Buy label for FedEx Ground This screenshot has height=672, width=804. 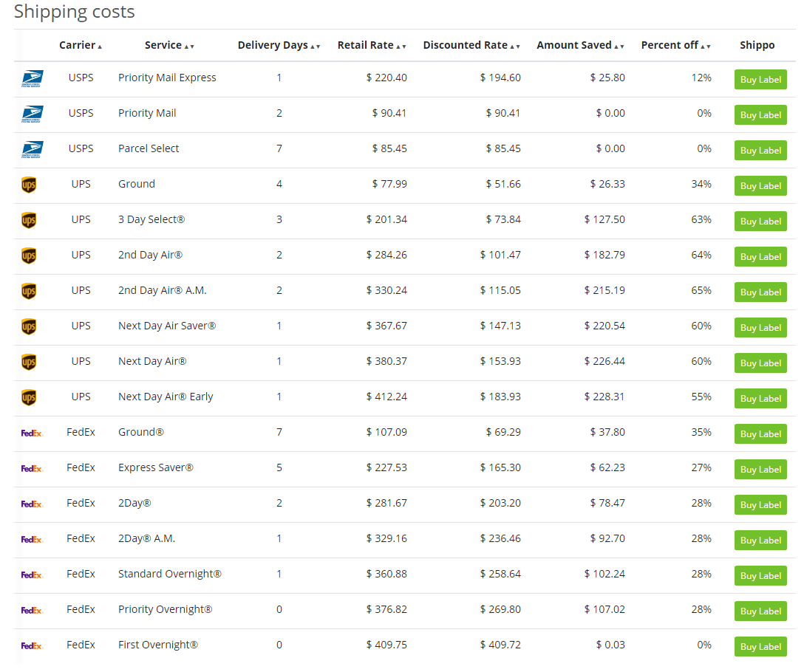point(760,433)
